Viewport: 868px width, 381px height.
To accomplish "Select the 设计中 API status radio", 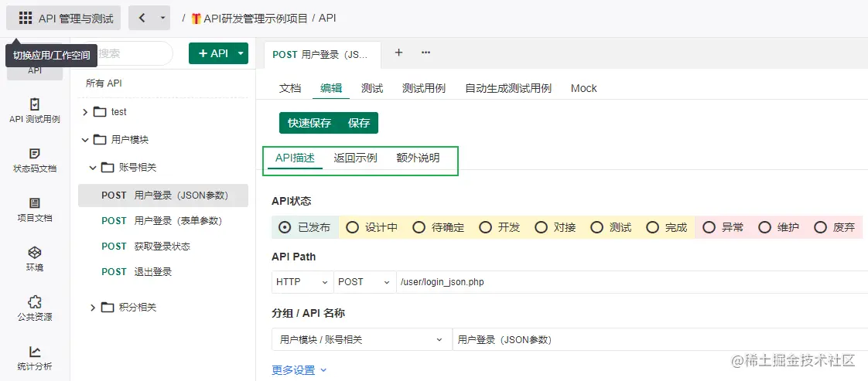I will (353, 227).
